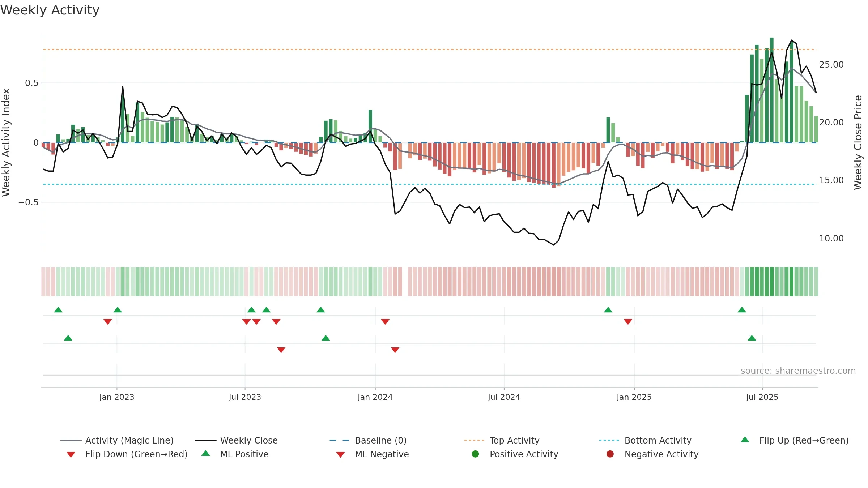
Task: Click the ML negative triangle in August 2023
Action: point(281,350)
